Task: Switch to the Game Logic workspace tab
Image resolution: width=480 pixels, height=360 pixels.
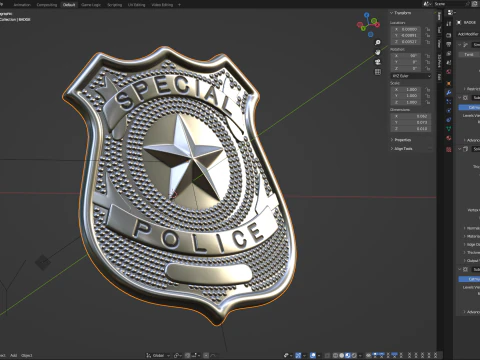Action: [91, 5]
